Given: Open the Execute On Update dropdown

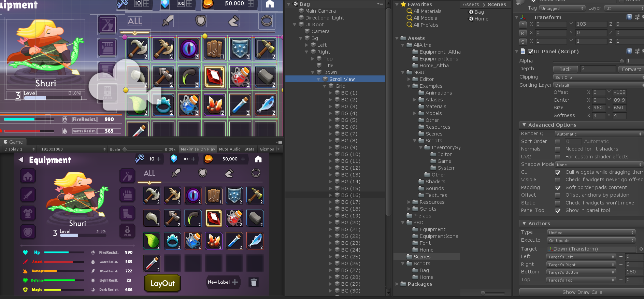Looking at the screenshot, I should click(x=591, y=240).
